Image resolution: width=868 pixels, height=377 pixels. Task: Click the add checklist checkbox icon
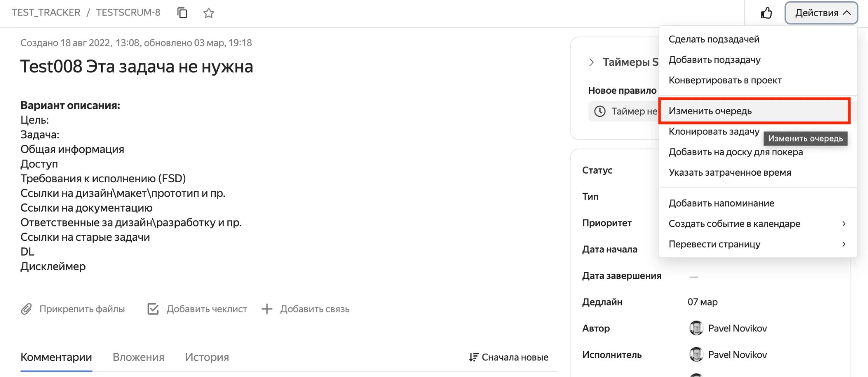(x=153, y=309)
